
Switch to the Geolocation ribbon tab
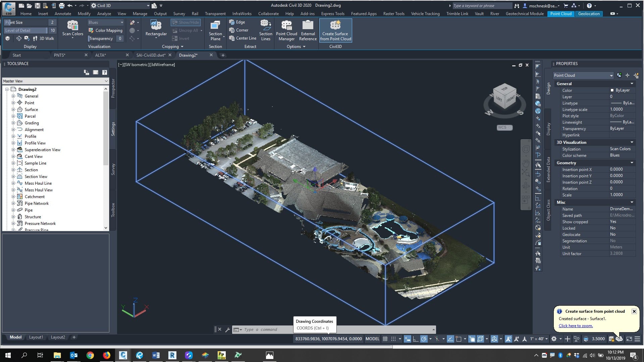[589, 14]
